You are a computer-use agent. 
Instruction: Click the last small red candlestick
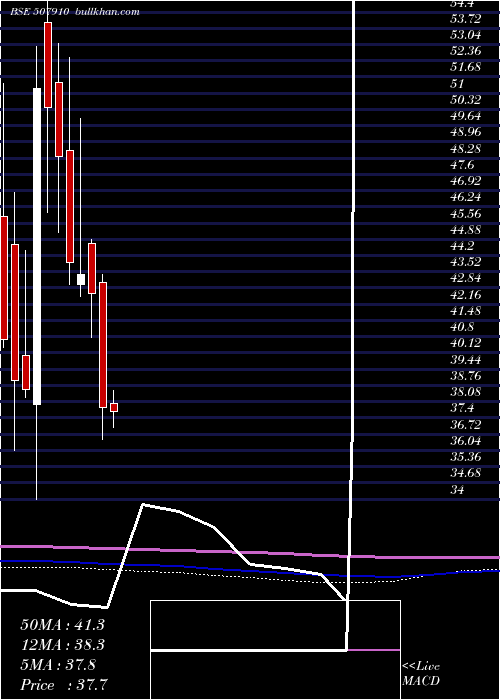pos(114,408)
